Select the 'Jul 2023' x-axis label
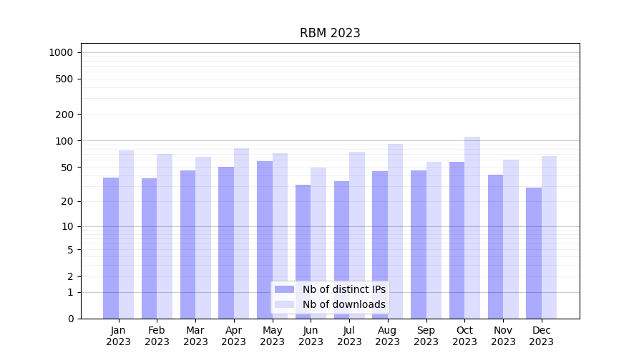This screenshot has width=644, height=358. [x=349, y=336]
